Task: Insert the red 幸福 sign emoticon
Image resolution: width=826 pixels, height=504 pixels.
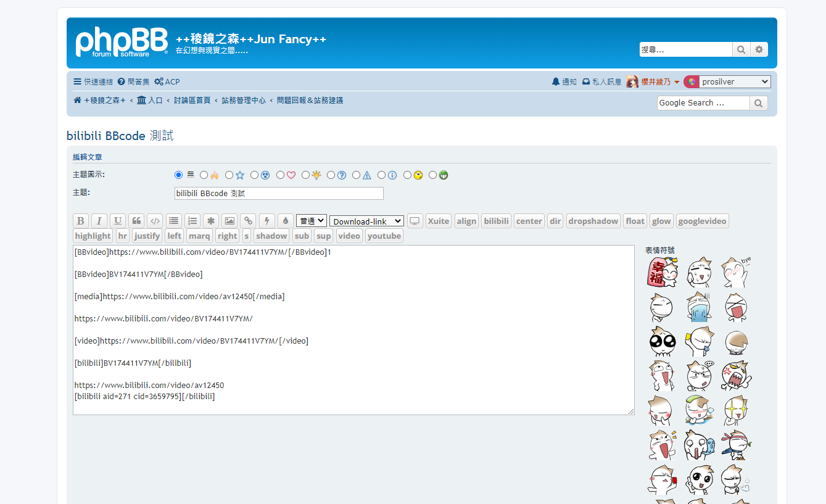Action: pyautogui.click(x=663, y=272)
